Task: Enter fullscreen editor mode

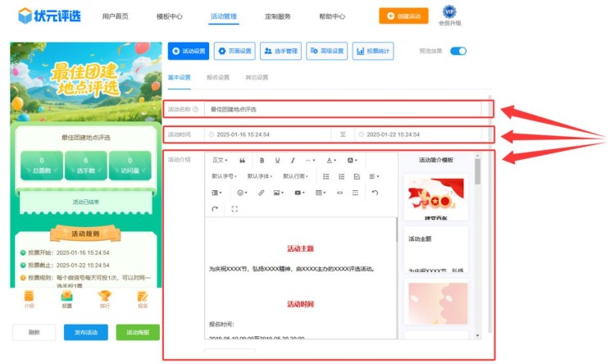Action: click(235, 209)
